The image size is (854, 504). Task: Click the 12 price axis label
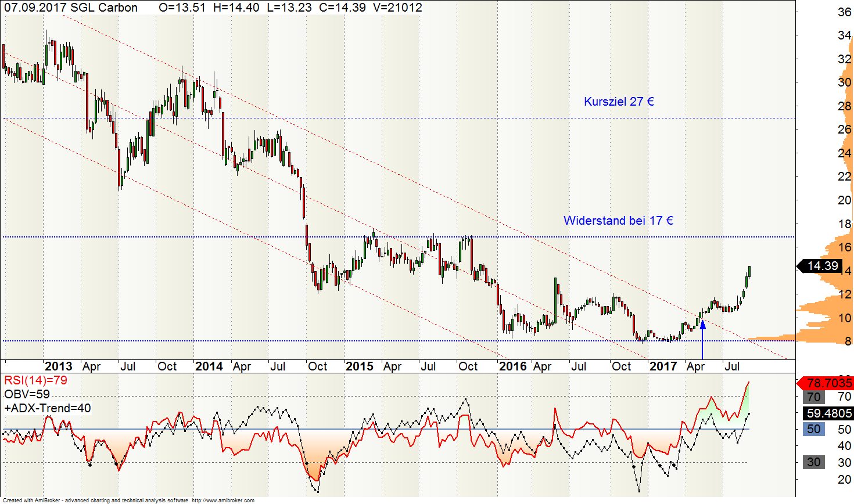845,294
